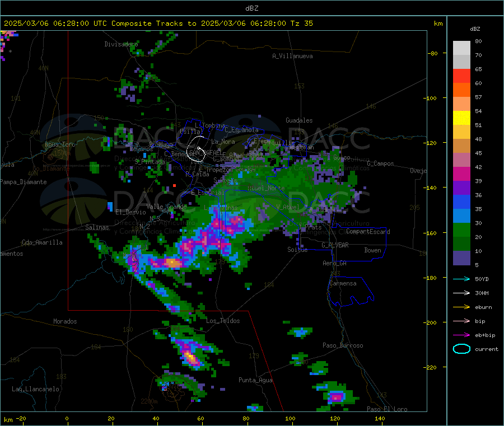Click the mauve 42–45 dBZ swatch

pos(461,160)
